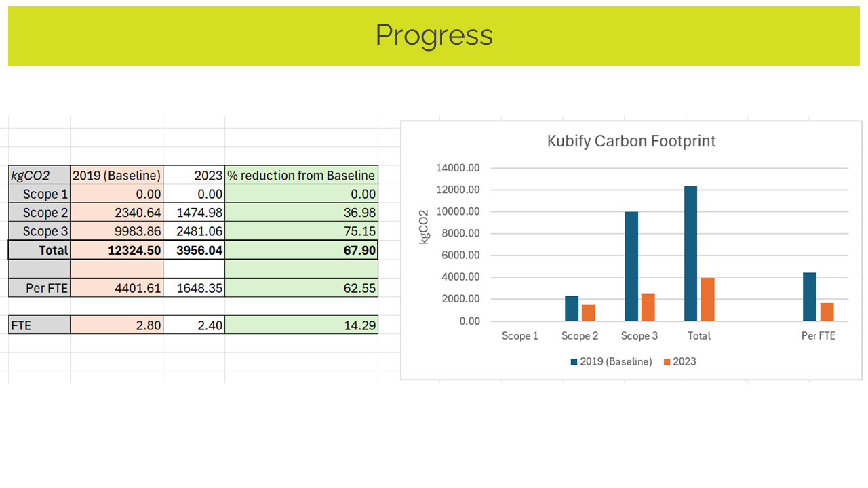Select the 2019 (Baseline) column header
Screen dimensions: 868x488
[x=117, y=175]
